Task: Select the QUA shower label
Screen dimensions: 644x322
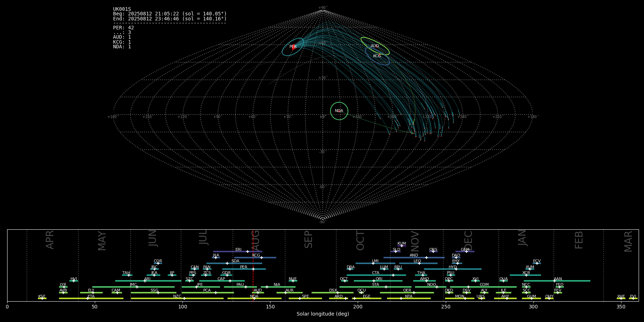Action: pos(504,279)
